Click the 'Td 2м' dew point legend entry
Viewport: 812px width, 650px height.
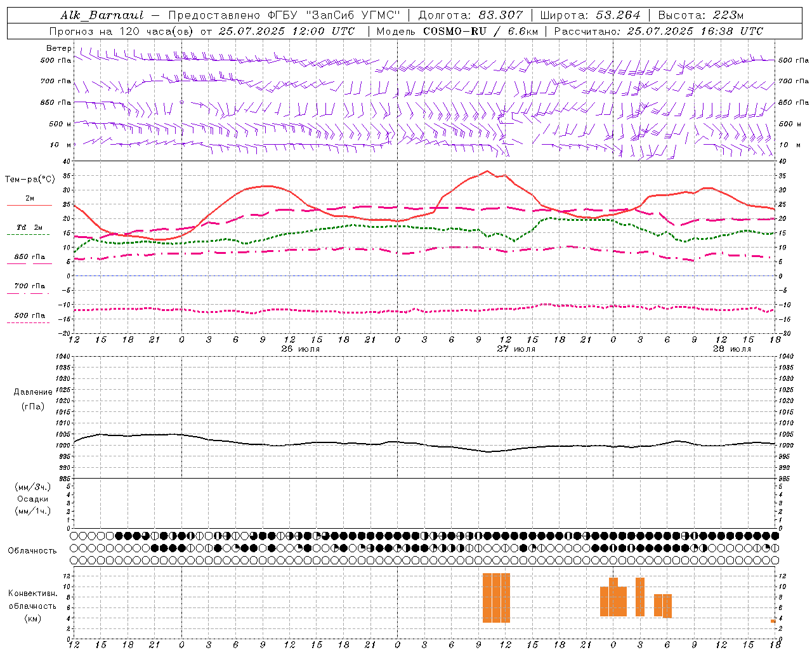tap(29, 227)
